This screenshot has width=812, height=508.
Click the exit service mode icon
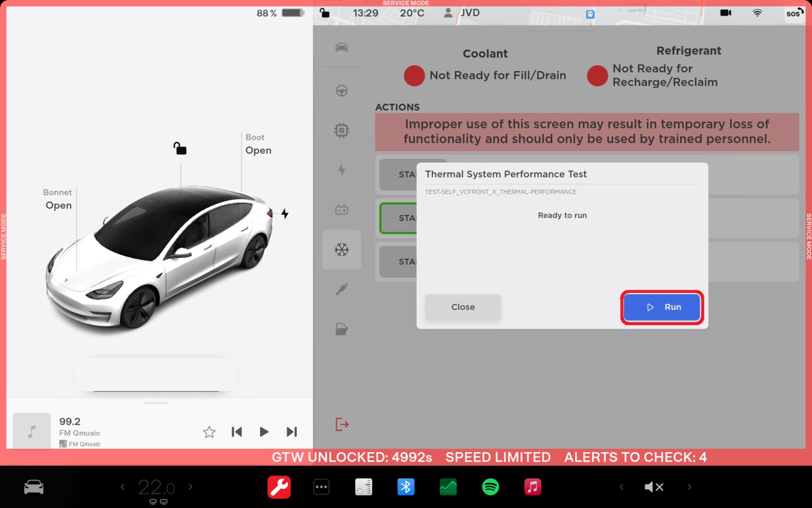pyautogui.click(x=342, y=424)
